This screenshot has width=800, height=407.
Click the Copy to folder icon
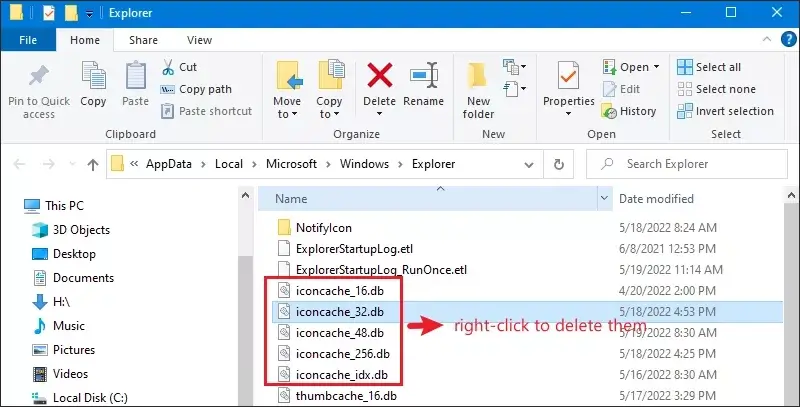point(331,75)
